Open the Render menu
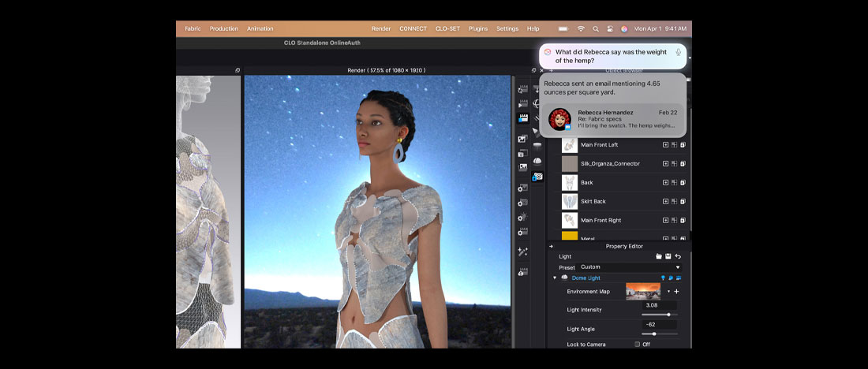The width and height of the screenshot is (868, 369). click(x=381, y=28)
